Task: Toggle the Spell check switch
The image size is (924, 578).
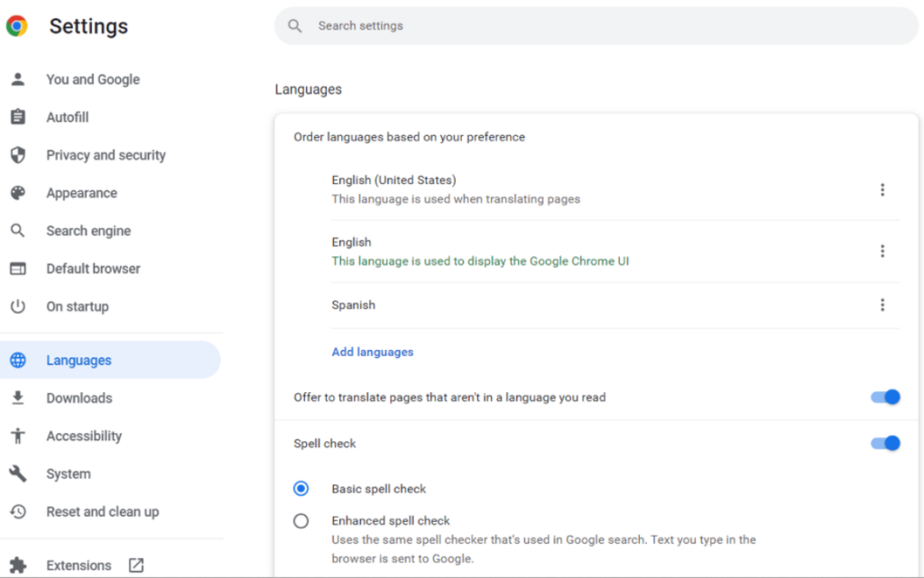Action: click(885, 444)
